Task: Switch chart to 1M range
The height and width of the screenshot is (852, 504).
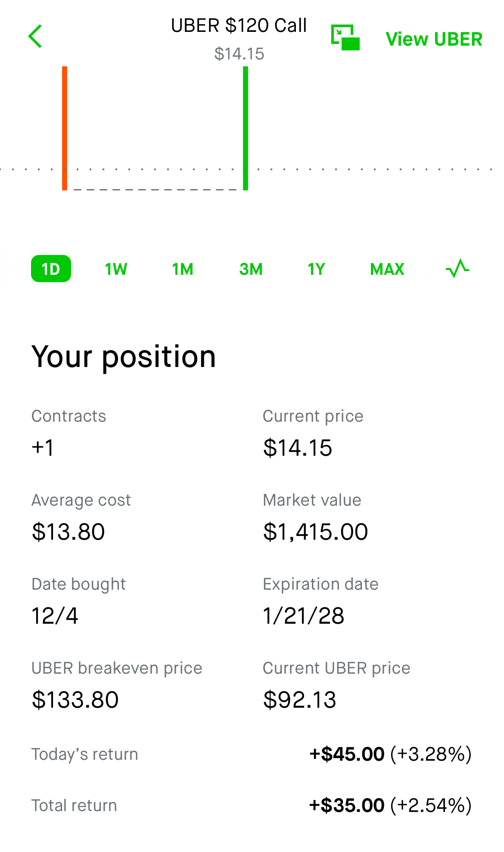Action: click(183, 269)
